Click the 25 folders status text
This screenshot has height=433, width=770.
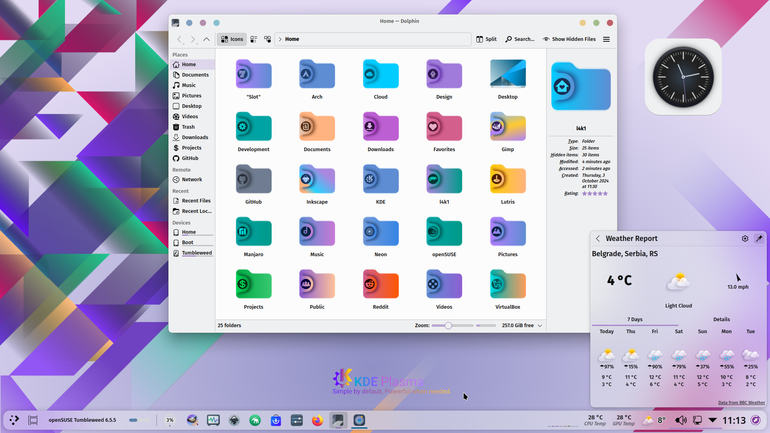[x=229, y=325]
